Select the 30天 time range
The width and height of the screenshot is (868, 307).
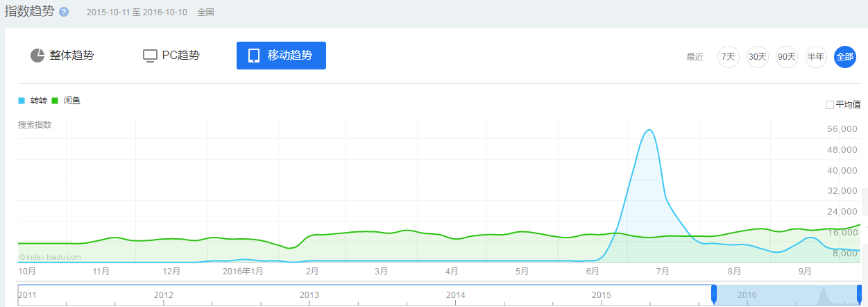(758, 57)
